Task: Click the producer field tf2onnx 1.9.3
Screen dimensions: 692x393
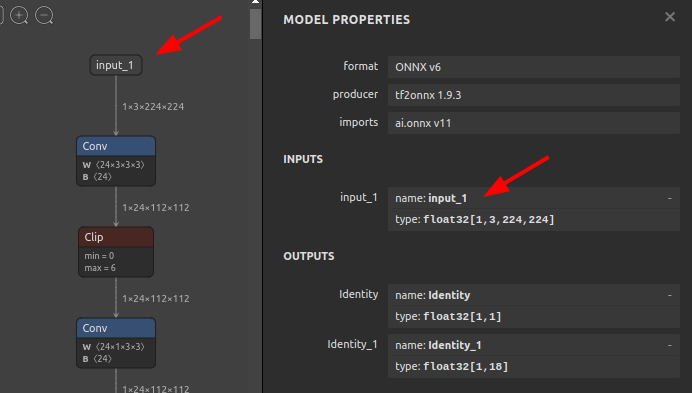Action: pos(534,95)
